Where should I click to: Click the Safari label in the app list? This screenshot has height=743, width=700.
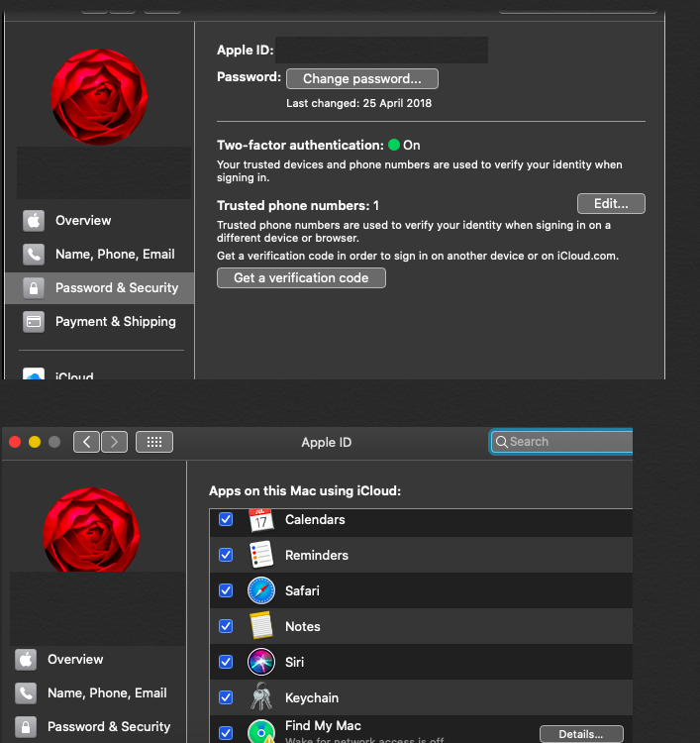coord(302,590)
